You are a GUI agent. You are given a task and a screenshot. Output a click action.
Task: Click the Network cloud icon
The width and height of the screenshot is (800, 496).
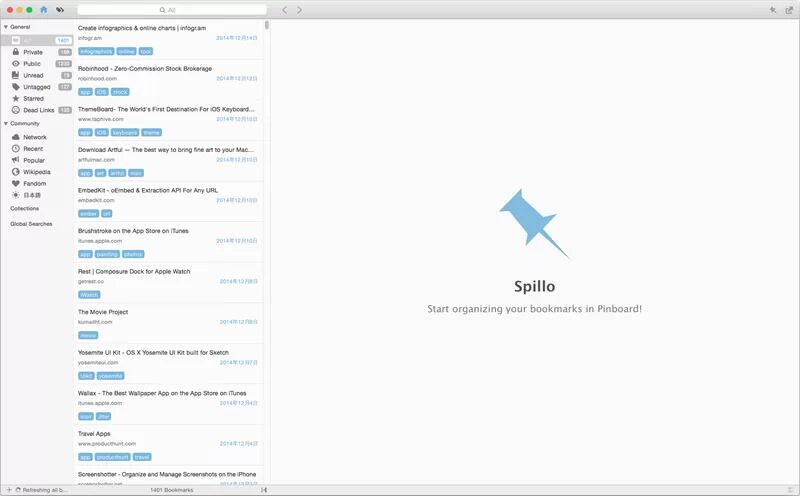coord(16,137)
